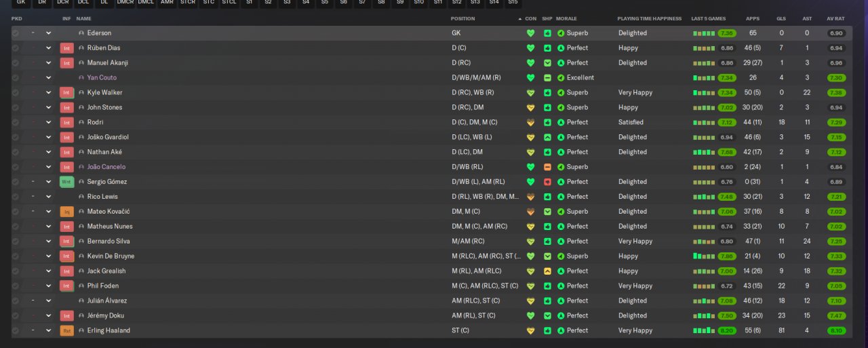This screenshot has width=868, height=348.
Task: Open the position dropdown arrow for John Stones
Action: [48, 107]
